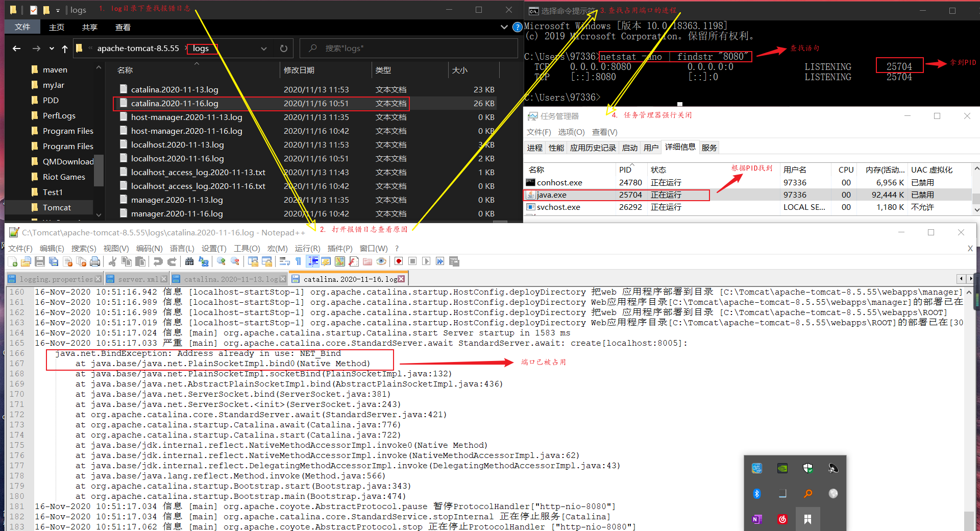980x531 pixels.
Task: Redo the last edit in Notepad++
Action: pyautogui.click(x=172, y=261)
